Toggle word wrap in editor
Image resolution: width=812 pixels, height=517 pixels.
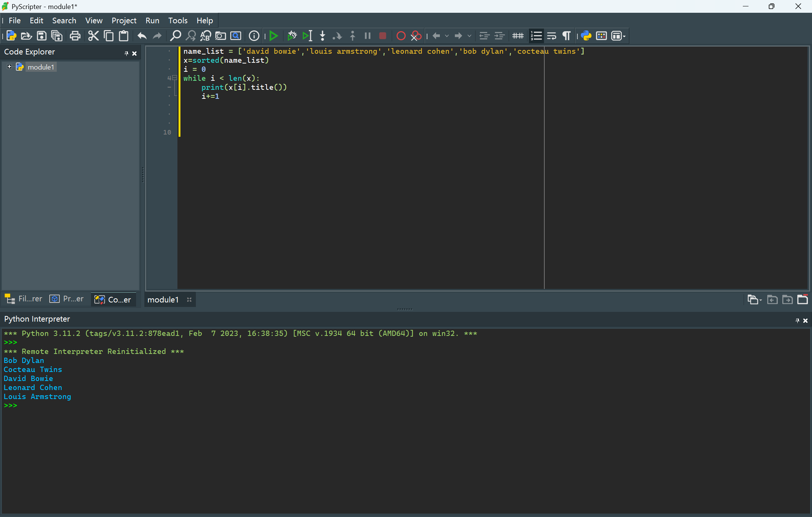click(551, 36)
